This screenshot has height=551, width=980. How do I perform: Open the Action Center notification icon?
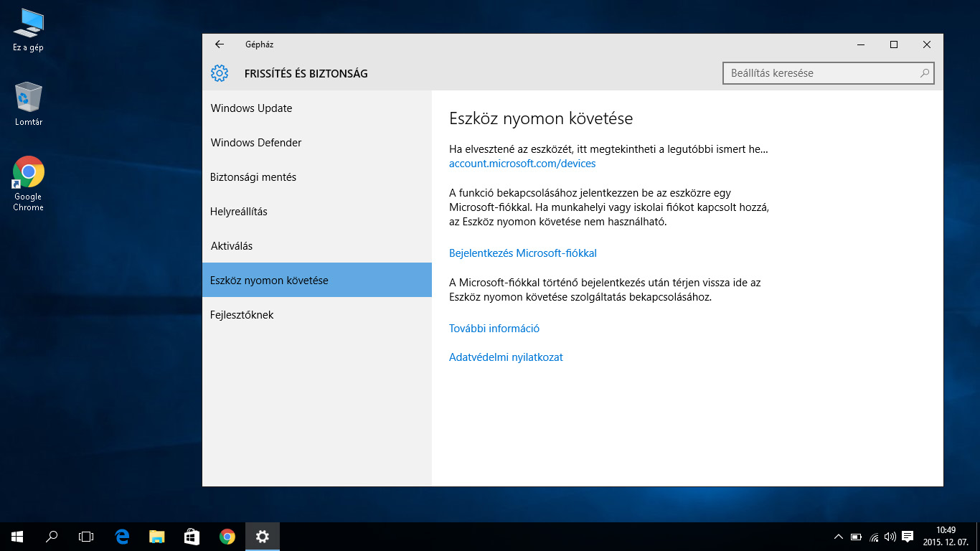coord(907,536)
